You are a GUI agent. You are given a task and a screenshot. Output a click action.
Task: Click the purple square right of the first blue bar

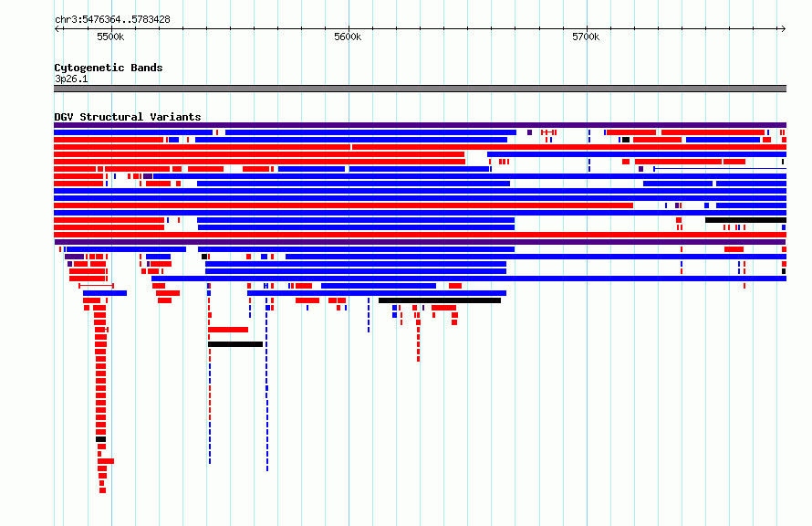click(x=529, y=132)
